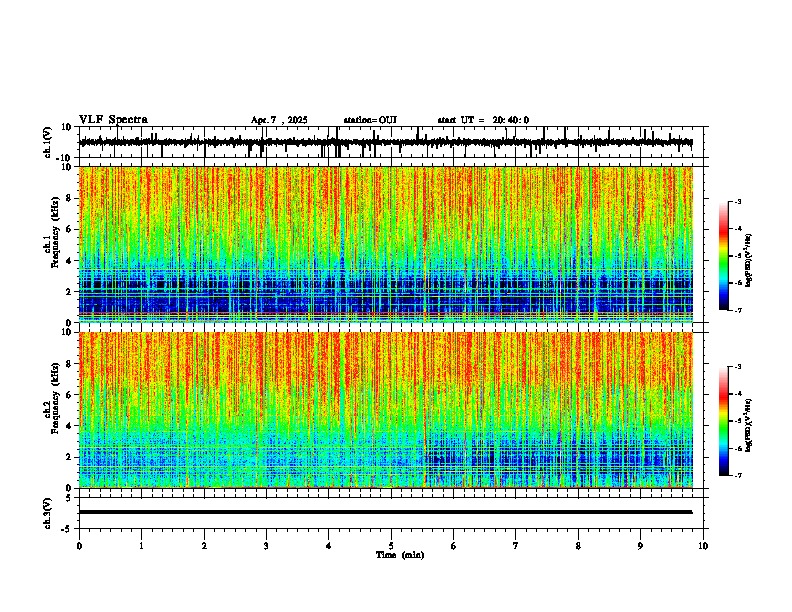
Task: Click the ch.2 "Frequency (kHz)" axis label
Action: click(55, 398)
